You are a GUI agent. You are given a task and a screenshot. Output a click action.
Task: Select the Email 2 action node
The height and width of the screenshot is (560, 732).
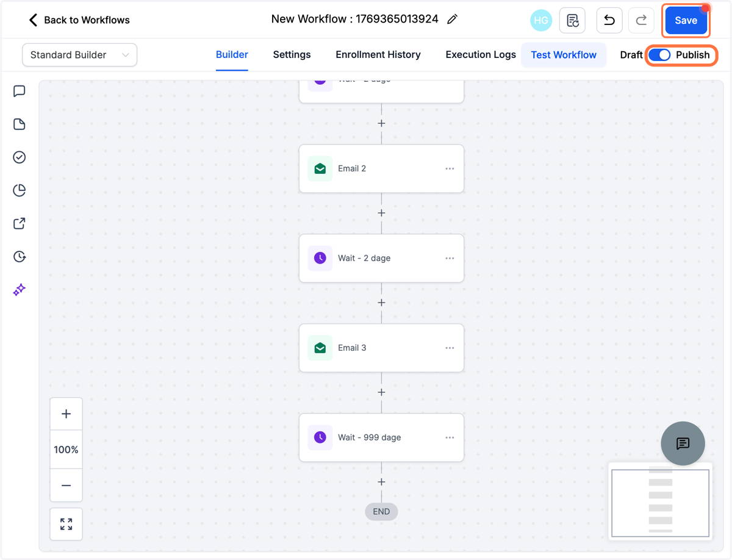pyautogui.click(x=381, y=168)
